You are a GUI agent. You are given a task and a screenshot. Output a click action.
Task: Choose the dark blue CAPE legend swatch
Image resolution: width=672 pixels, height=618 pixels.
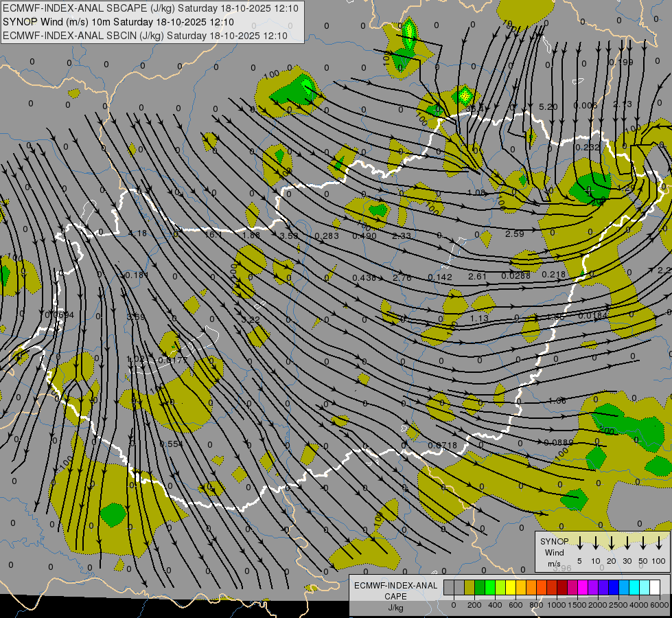click(614, 588)
